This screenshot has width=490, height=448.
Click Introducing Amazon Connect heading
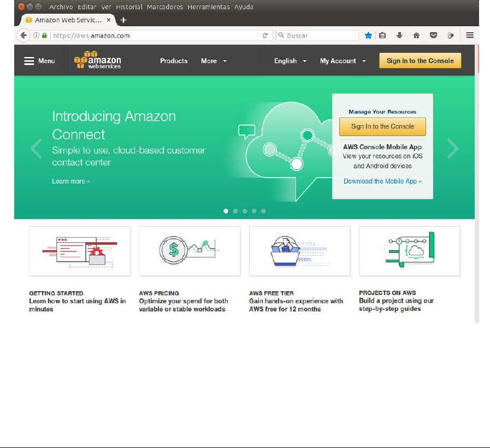pos(114,125)
